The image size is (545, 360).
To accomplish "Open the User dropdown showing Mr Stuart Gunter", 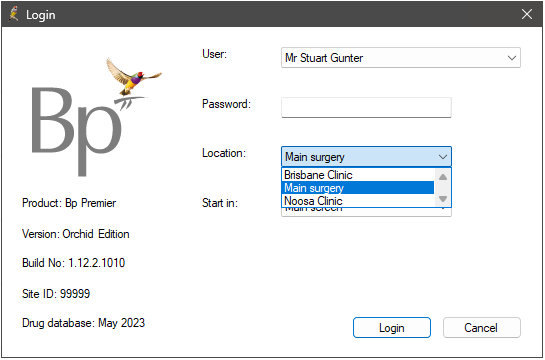I will pyautogui.click(x=401, y=58).
